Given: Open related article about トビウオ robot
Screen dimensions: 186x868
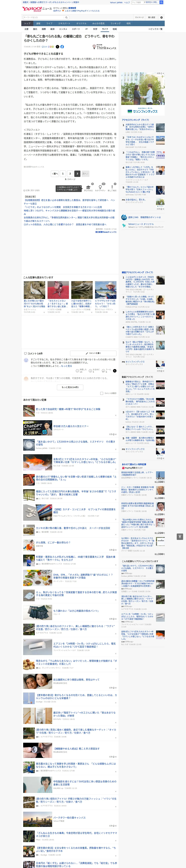Looking at the screenshot, I should click(x=63, y=207).
